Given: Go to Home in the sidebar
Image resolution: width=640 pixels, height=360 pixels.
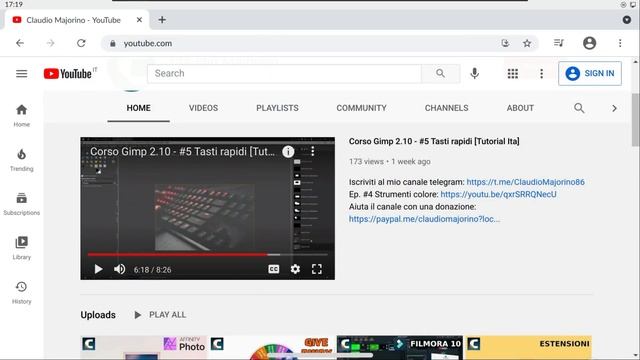Looking at the screenshot, I should 22,116.
